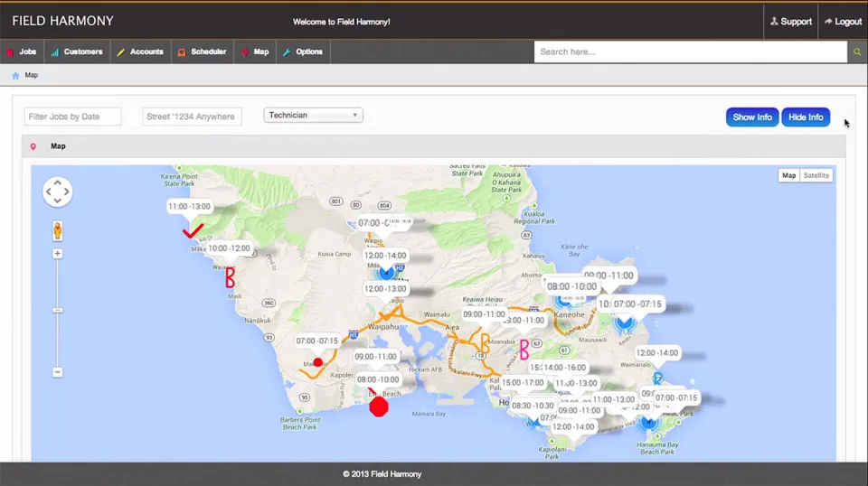This screenshot has height=486, width=868.
Task: Pan the map up with arrow
Action: tap(58, 182)
